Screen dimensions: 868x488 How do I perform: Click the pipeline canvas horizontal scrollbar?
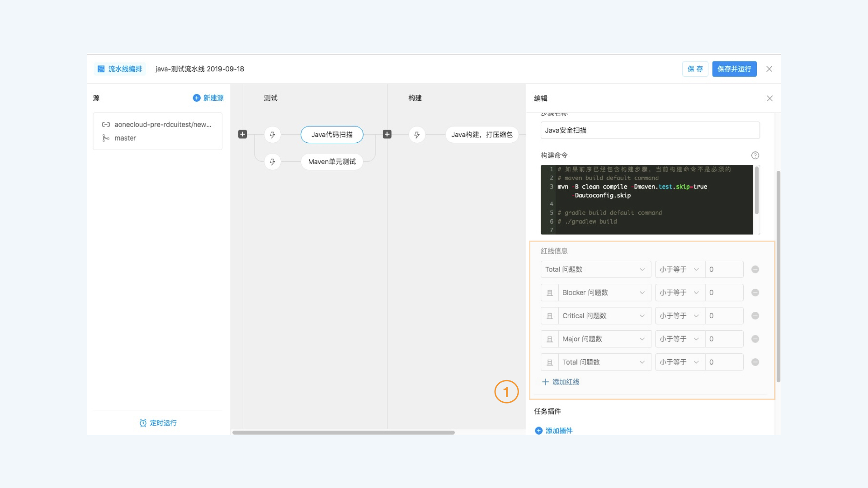[344, 432]
